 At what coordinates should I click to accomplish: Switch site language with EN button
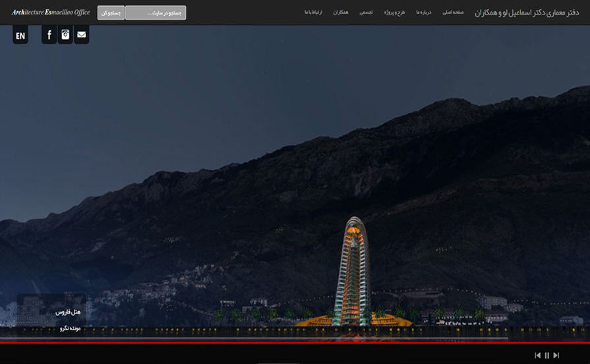pos(20,36)
